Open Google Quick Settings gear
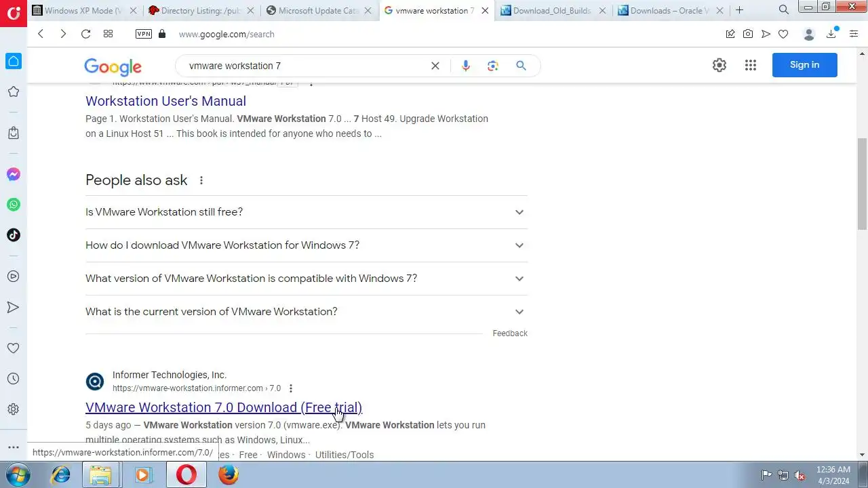868x488 pixels. 719,65
